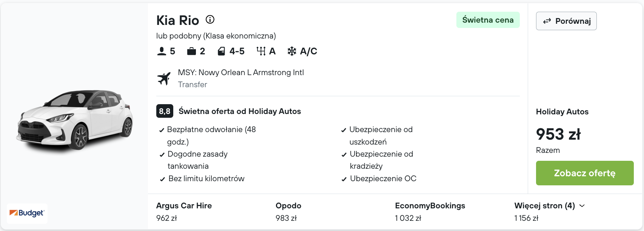Click the car doors icon
Viewport: 644px width, 231px height.
[222, 51]
